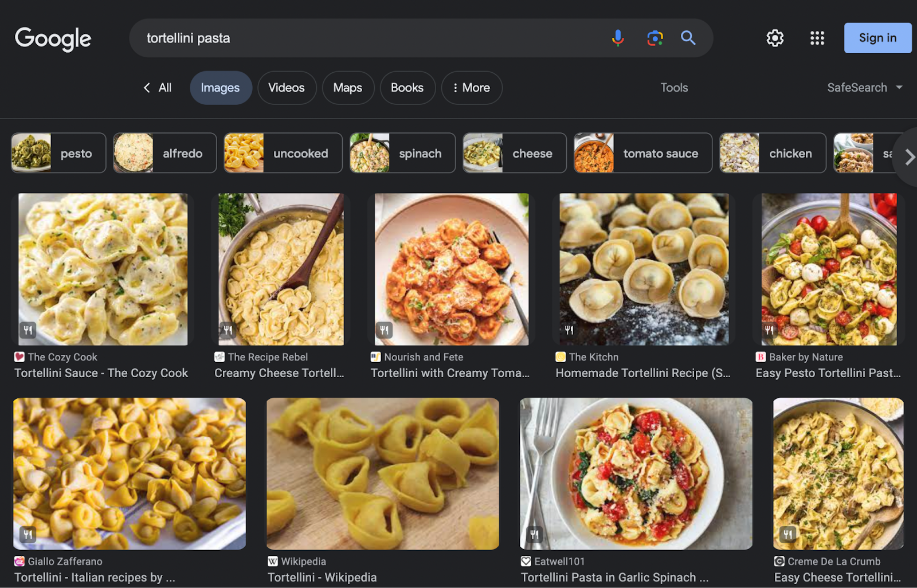Open the SafeSearch dropdown
The image size is (917, 588).
[x=865, y=88]
